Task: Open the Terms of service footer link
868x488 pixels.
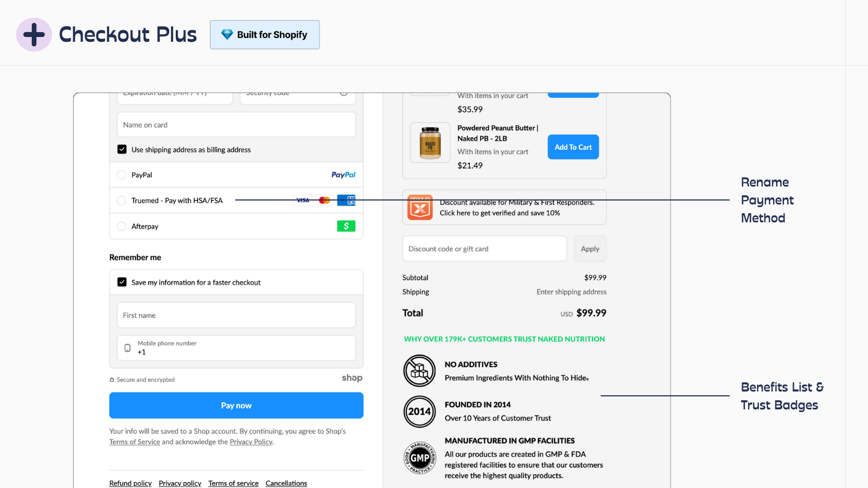Action: coord(233,483)
